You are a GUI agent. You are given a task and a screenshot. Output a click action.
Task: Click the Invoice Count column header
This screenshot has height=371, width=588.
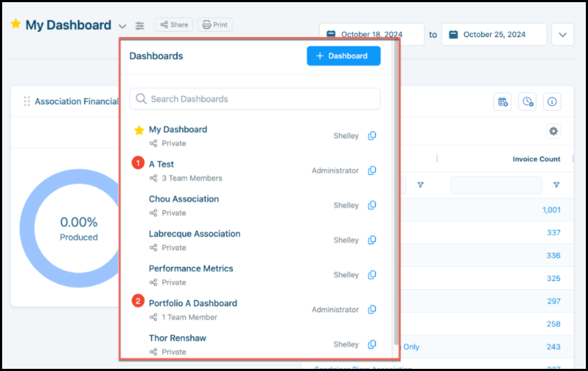[536, 159]
